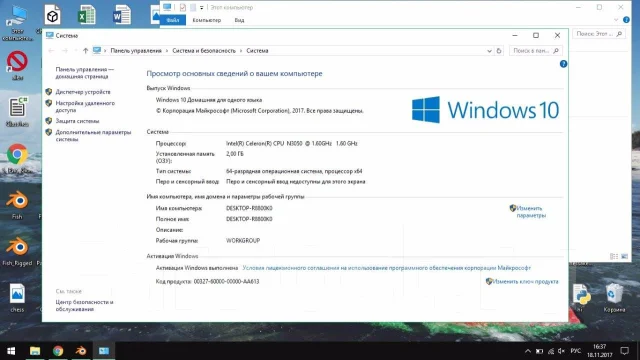Select the C# script file on desktop
Image resolution: width=640 pixels, height=360 pixels.
(x=17, y=111)
